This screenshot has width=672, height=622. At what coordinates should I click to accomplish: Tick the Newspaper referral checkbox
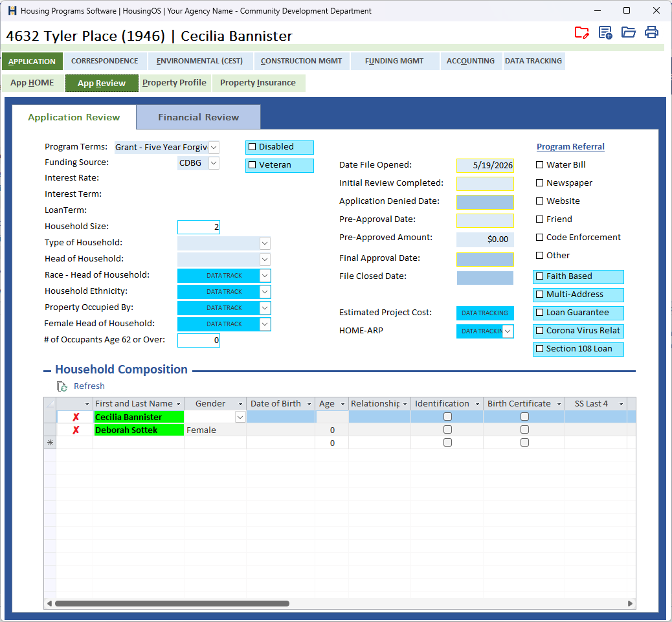pyautogui.click(x=539, y=183)
